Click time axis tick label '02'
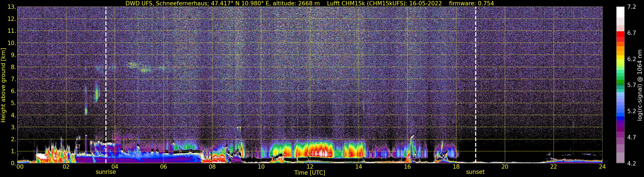Viewport: 644px width, 177px height. (66, 167)
